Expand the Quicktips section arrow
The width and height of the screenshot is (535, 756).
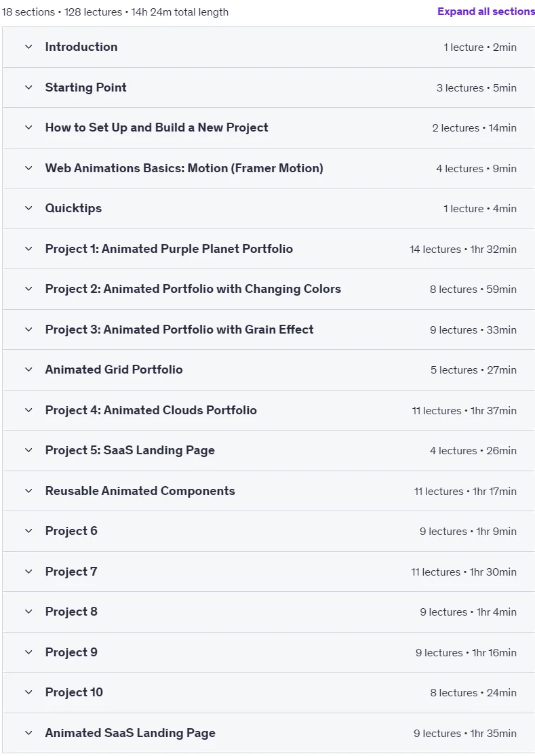click(x=29, y=208)
